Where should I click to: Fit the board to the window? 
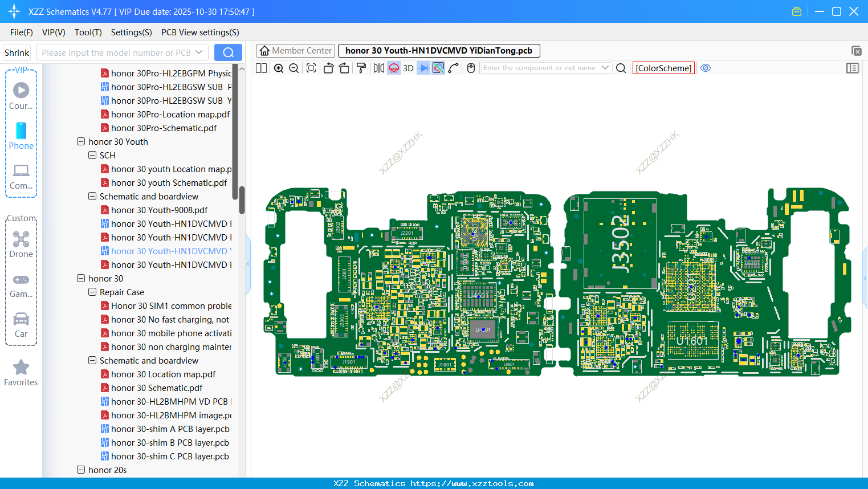[311, 68]
